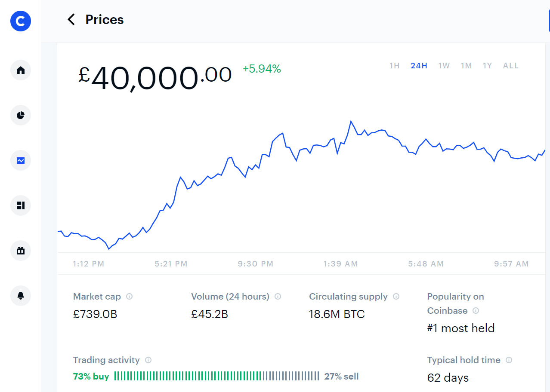Click the Trading activity info icon

pos(148,360)
